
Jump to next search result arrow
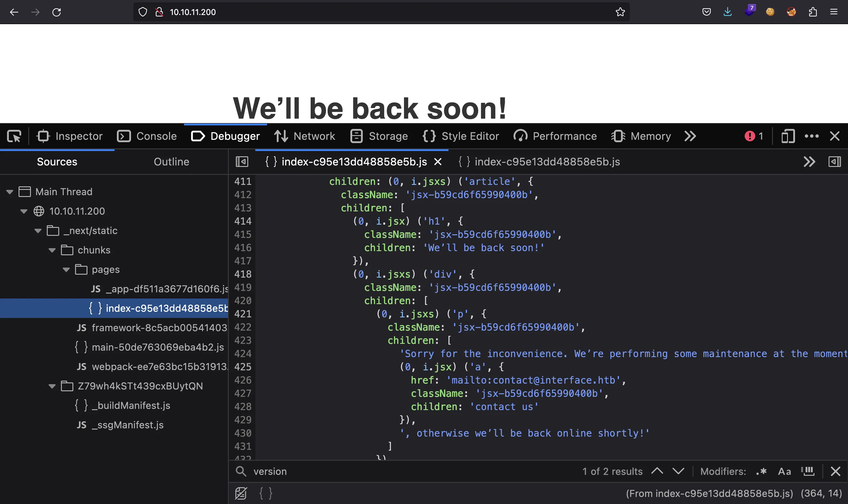click(678, 471)
